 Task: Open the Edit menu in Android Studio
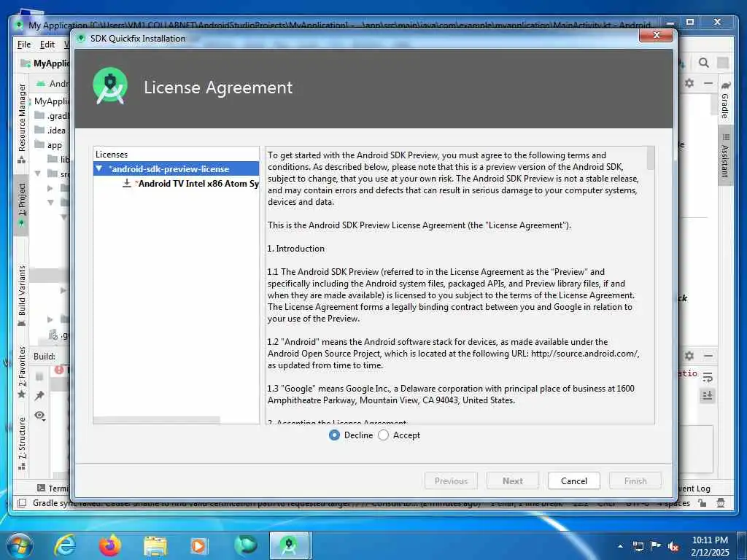pyautogui.click(x=47, y=44)
